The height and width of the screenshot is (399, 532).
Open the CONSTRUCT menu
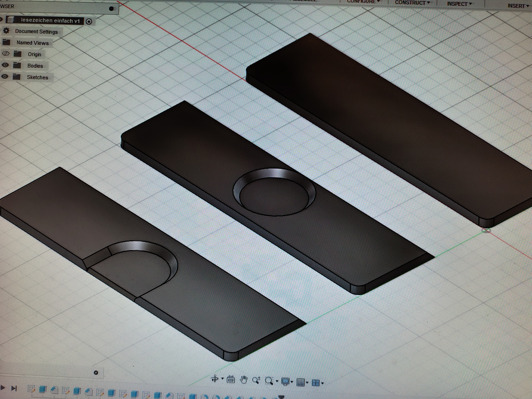(412, 3)
